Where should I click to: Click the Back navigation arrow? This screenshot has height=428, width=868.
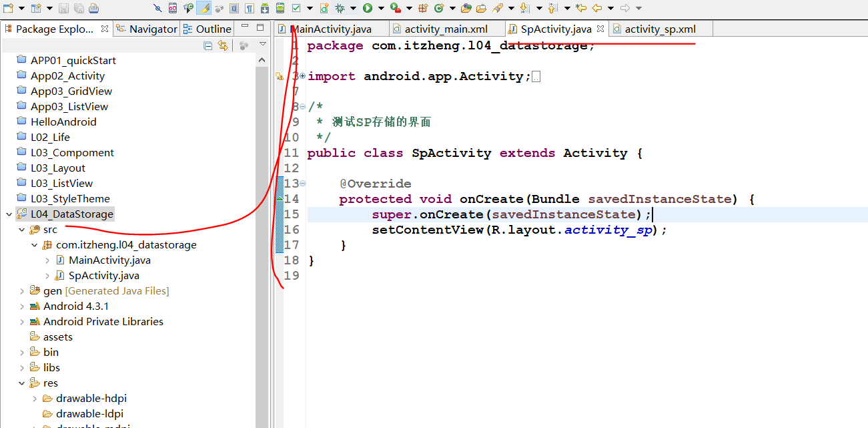point(597,8)
